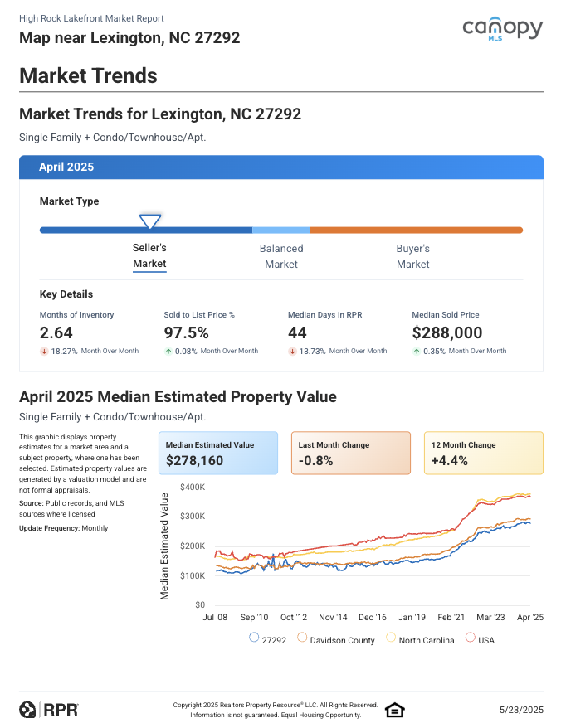The height and width of the screenshot is (728, 561).
Task: Click the green up arrow under Median Sold Price
Action: [x=417, y=352]
